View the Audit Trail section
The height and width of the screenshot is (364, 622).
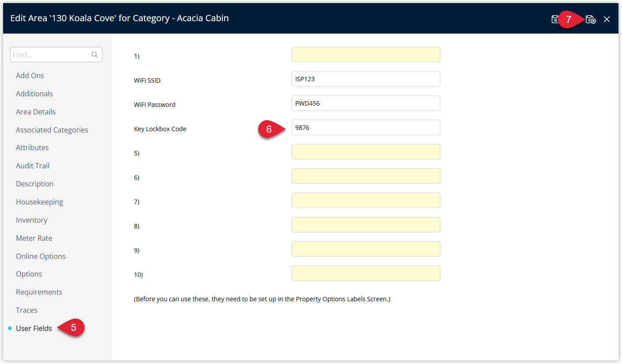tap(33, 166)
